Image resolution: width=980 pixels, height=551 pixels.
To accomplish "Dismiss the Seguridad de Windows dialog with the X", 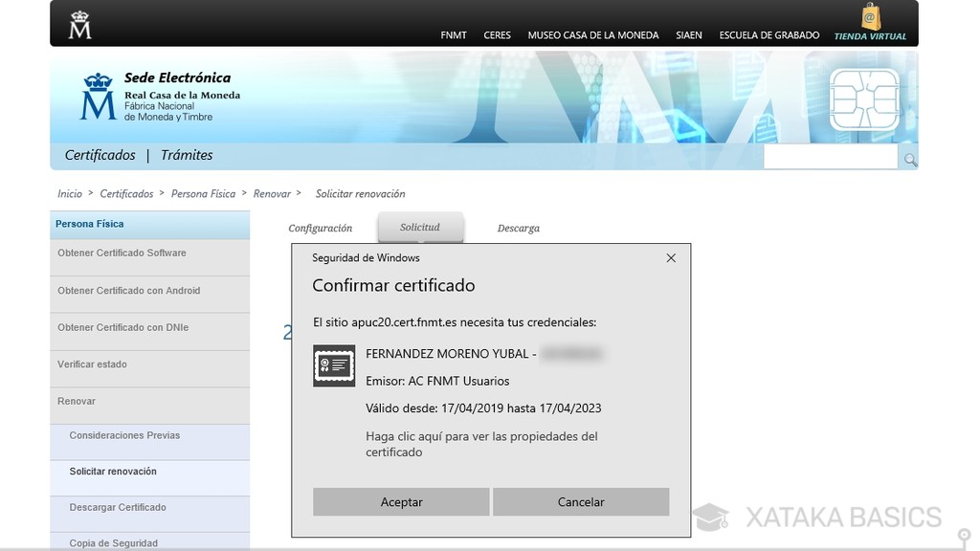I will [670, 257].
